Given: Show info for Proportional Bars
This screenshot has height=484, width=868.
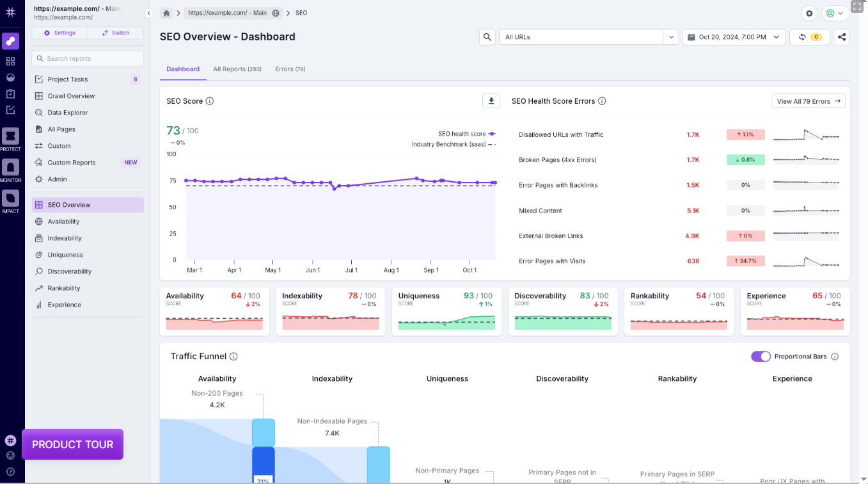Looking at the screenshot, I should 835,357.
